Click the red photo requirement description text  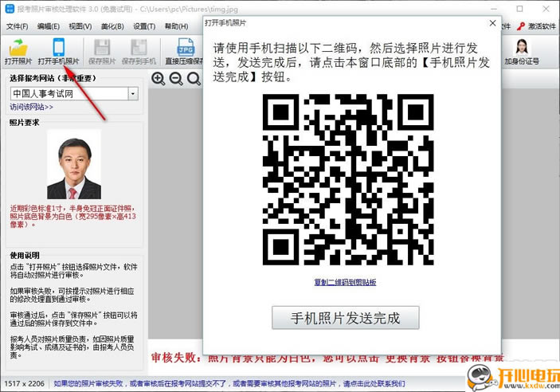pos(72,216)
